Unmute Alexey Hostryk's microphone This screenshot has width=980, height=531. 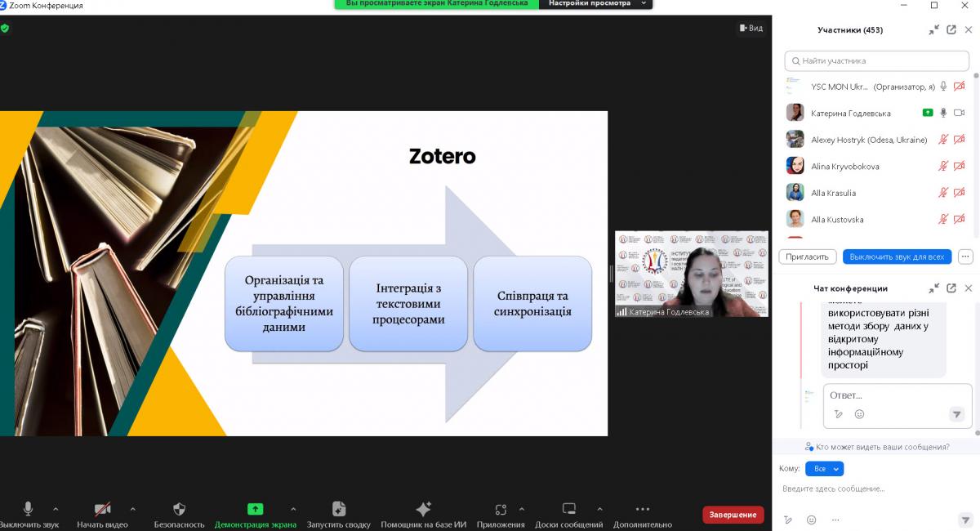943,140
